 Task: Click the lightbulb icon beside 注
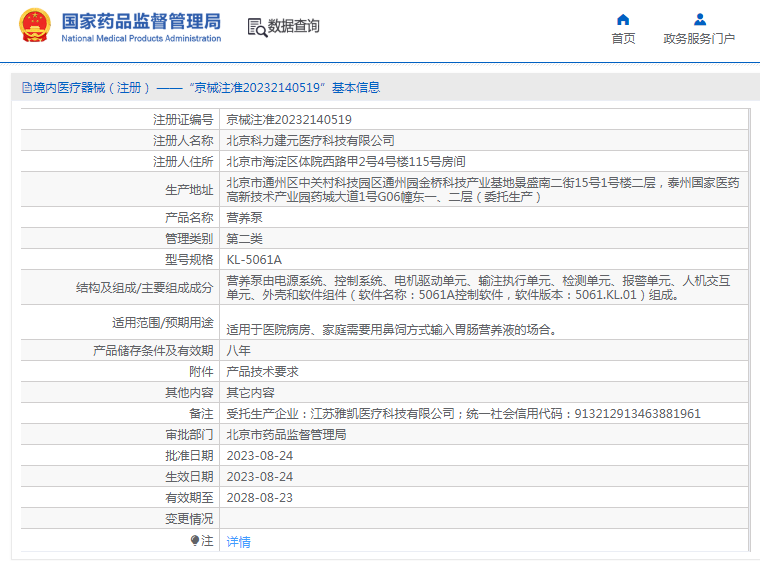pyautogui.click(x=195, y=540)
